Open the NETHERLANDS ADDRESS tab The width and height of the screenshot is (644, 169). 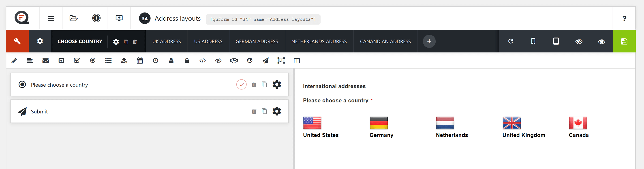(x=319, y=41)
